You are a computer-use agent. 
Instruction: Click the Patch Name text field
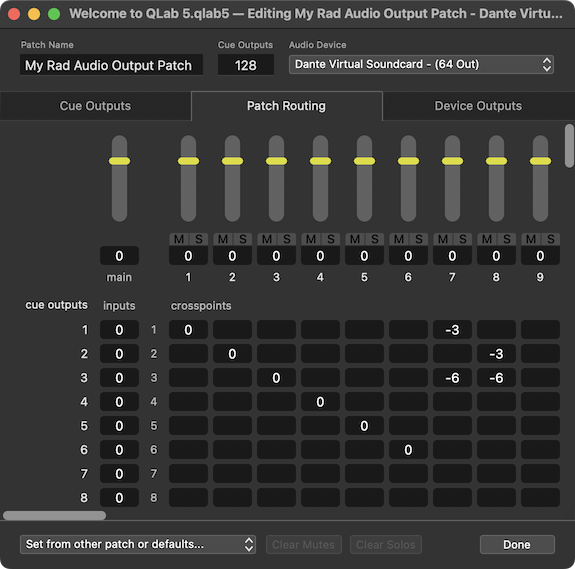(111, 65)
